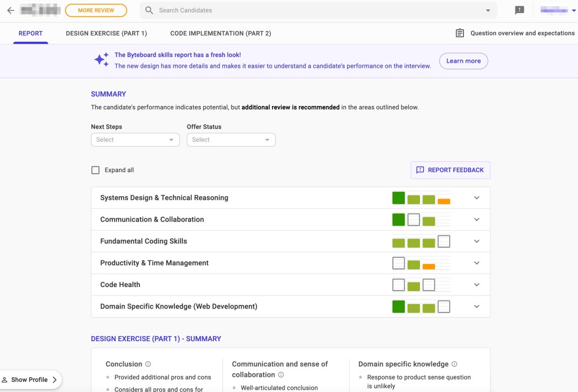
Task: Open the Offer Status dropdown
Action: tap(231, 140)
